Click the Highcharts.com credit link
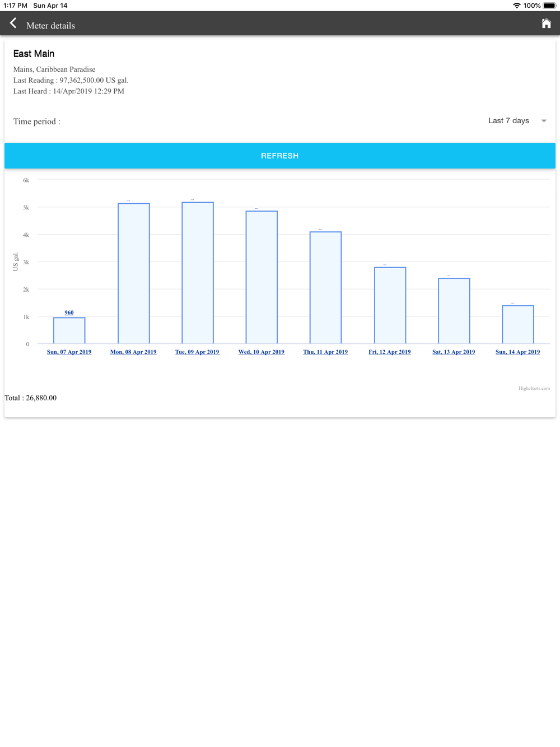The image size is (560, 747). [534, 389]
